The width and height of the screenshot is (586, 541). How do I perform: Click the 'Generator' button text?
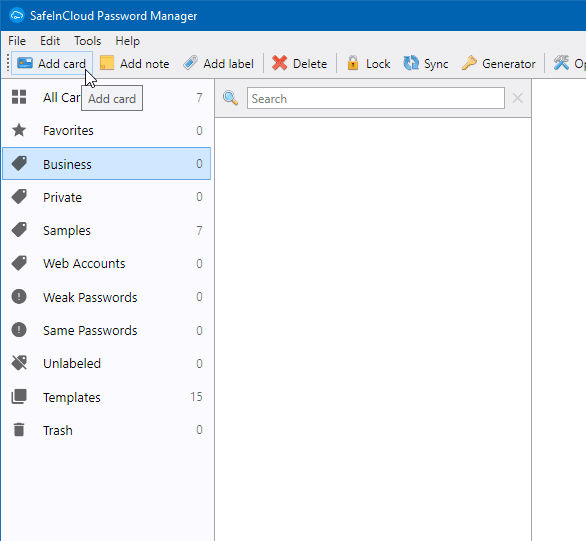(509, 64)
